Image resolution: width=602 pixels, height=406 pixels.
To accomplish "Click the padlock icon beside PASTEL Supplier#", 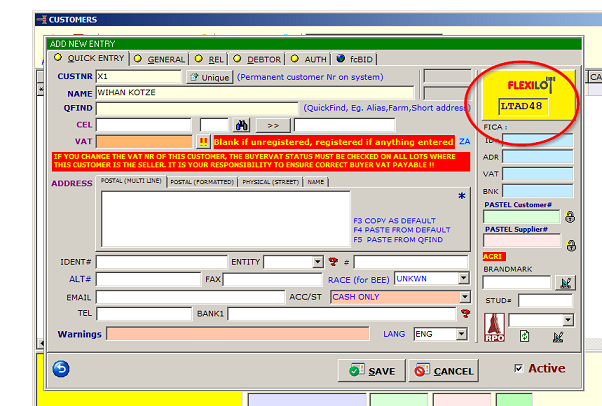I will click(570, 245).
